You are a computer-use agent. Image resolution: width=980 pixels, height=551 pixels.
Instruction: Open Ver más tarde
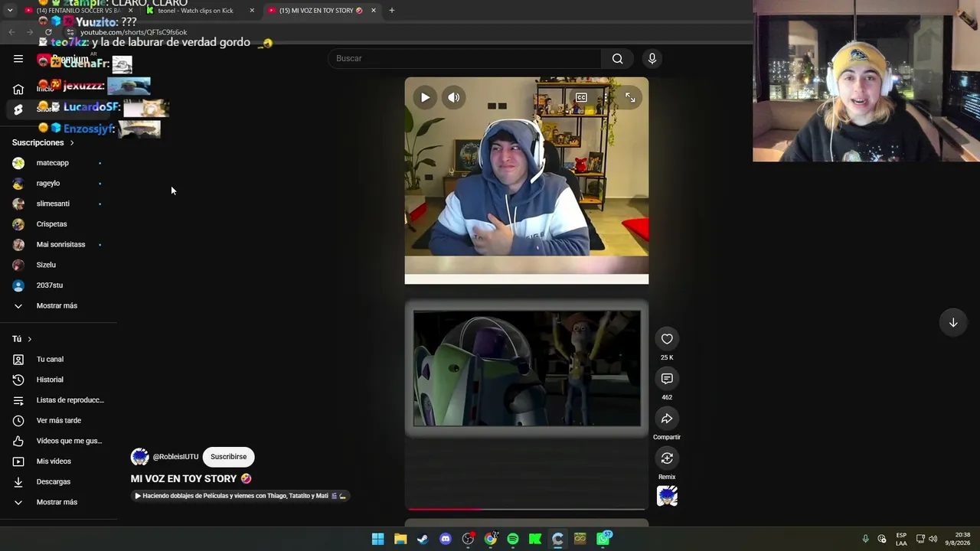(x=58, y=421)
